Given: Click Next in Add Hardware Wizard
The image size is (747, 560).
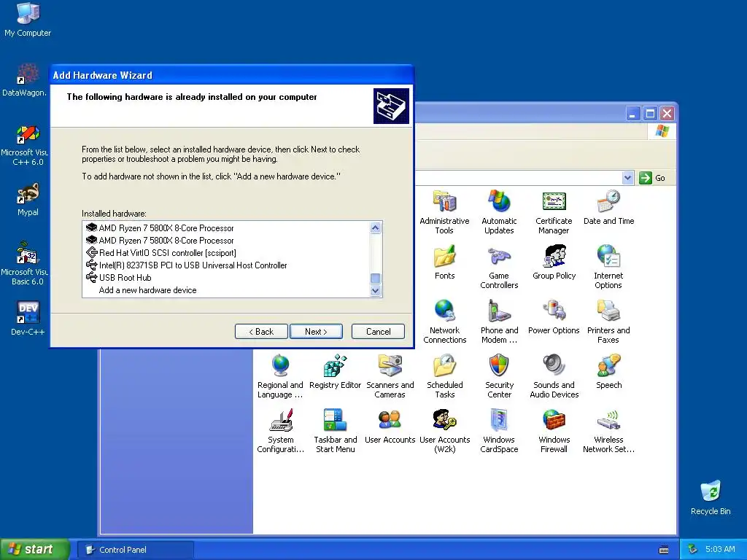Looking at the screenshot, I should [x=316, y=332].
